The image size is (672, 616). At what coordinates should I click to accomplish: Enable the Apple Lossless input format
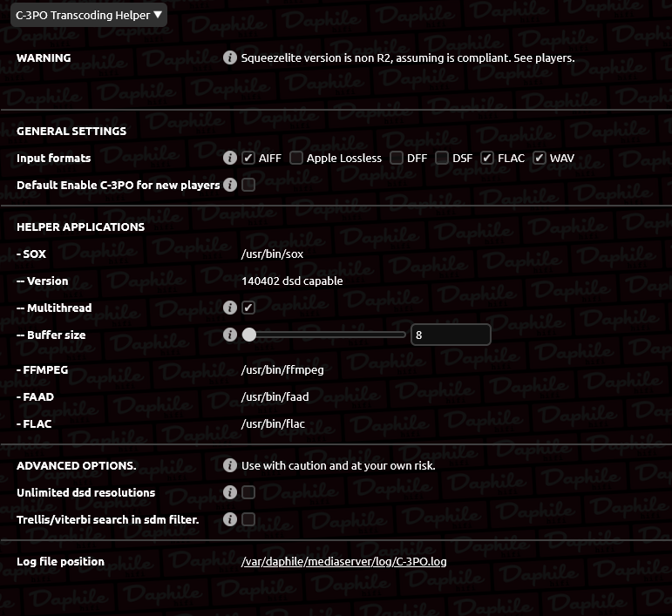[x=295, y=158]
